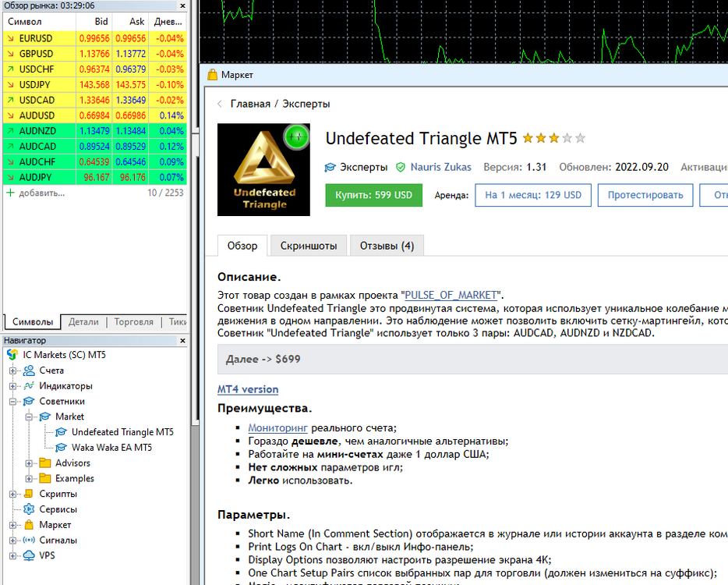
Task: Click the shopping bag icon in Маркет title bar
Action: [x=212, y=74]
